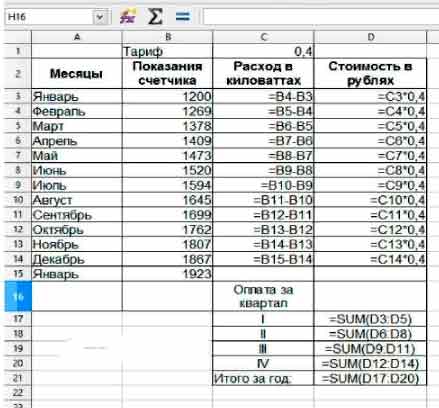Open the Function Wizard icon
439x408 pixels.
(x=128, y=16)
